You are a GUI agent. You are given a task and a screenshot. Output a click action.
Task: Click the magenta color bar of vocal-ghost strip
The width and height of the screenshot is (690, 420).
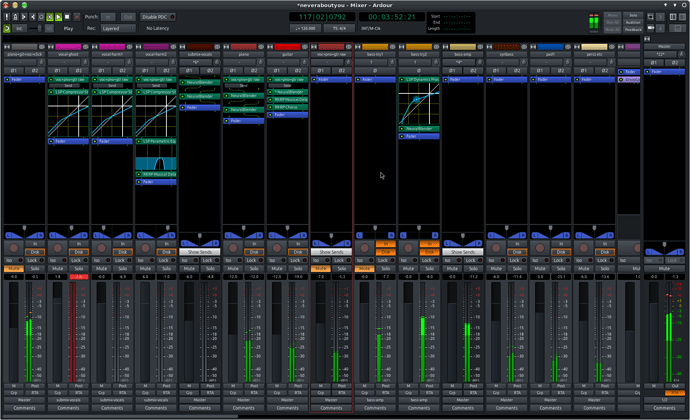point(68,47)
